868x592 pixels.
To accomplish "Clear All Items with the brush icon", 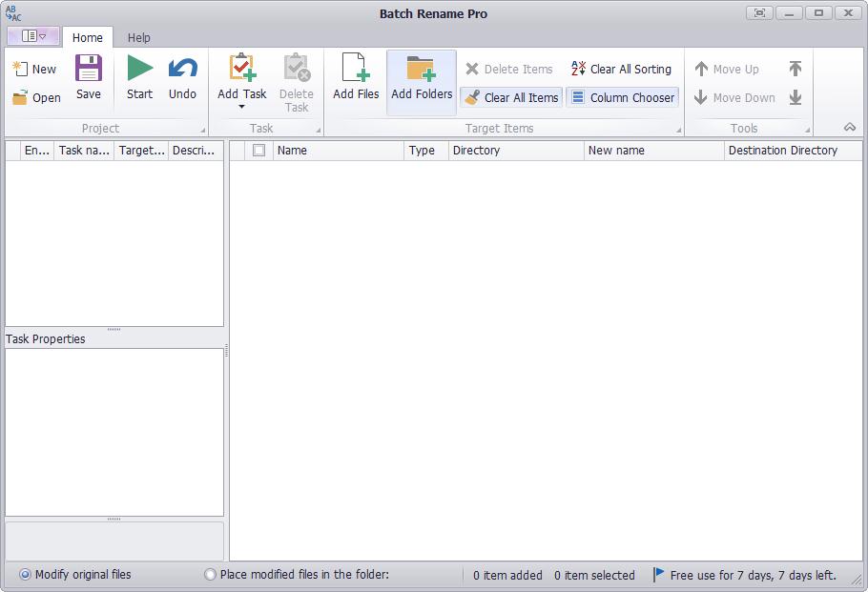I will point(511,97).
